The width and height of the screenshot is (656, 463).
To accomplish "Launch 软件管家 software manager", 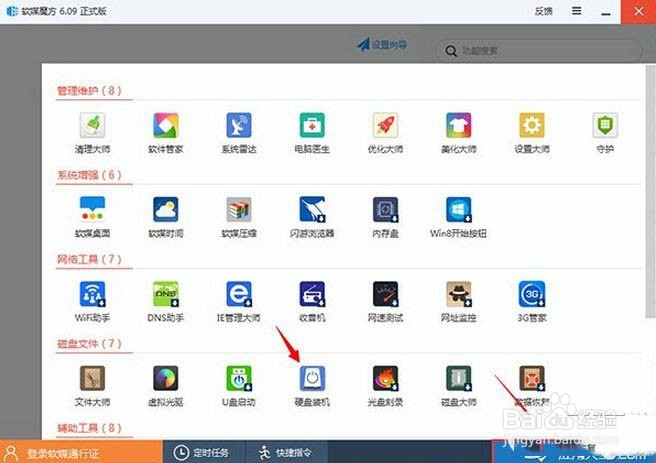I will click(166, 133).
